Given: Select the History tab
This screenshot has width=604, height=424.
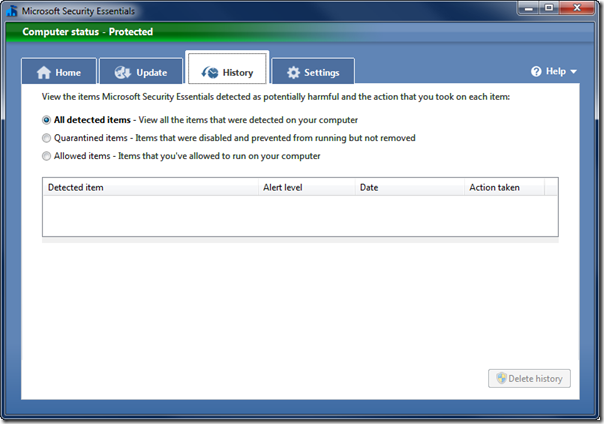Looking at the screenshot, I should click(x=227, y=69).
